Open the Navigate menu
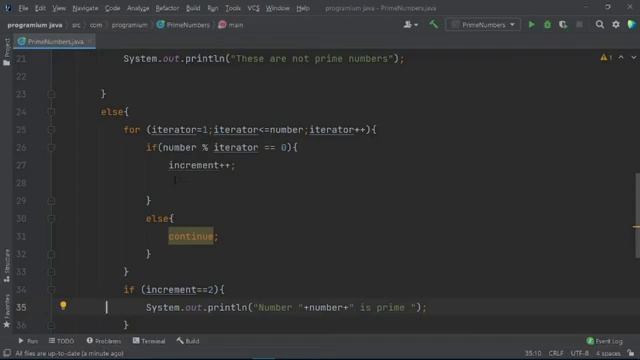The height and width of the screenshot is (360, 640). tap(85, 8)
